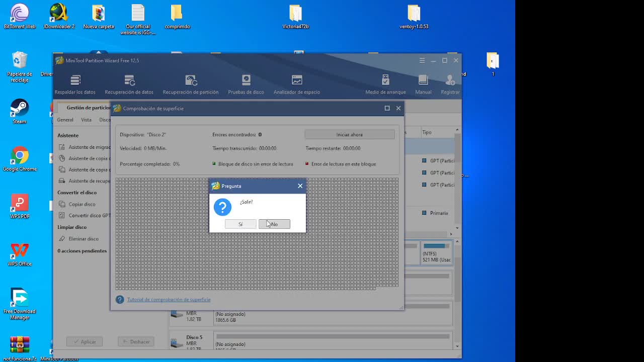Open Respaldar los datos toolbar icon
The width and height of the screenshot is (644, 362).
(75, 84)
